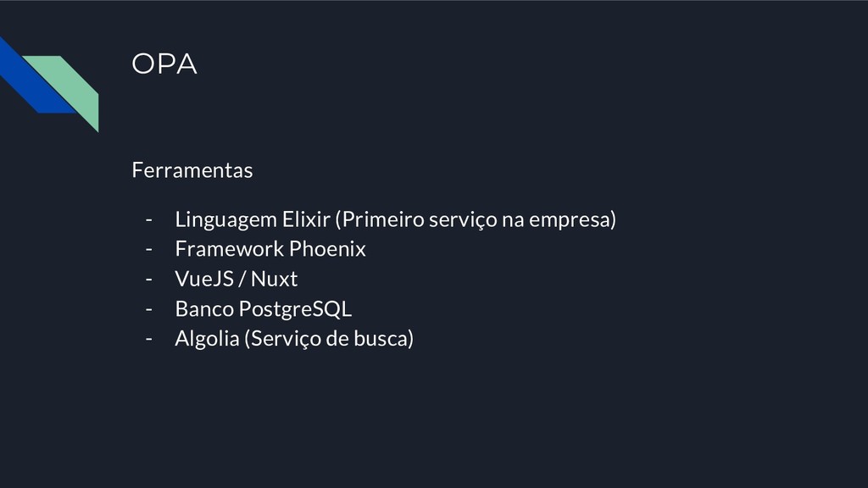868x488 pixels.
Task: Click the word Phoenix
Action: click(327, 249)
